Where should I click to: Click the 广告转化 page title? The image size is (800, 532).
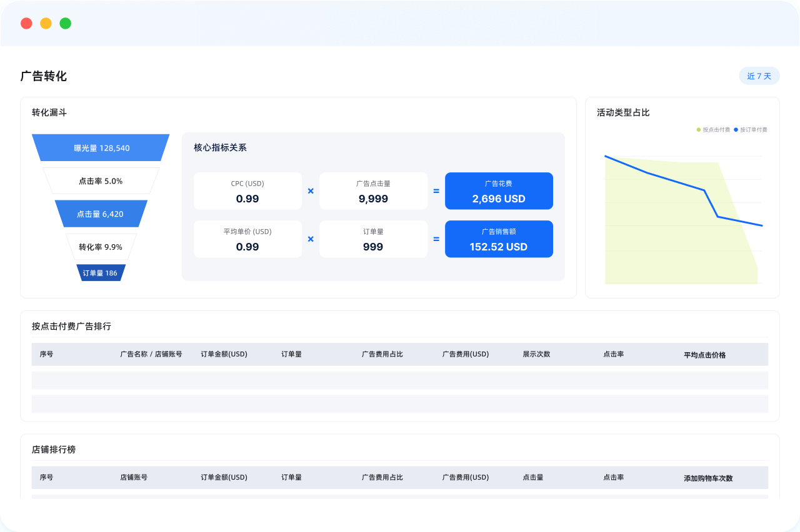[x=44, y=76]
